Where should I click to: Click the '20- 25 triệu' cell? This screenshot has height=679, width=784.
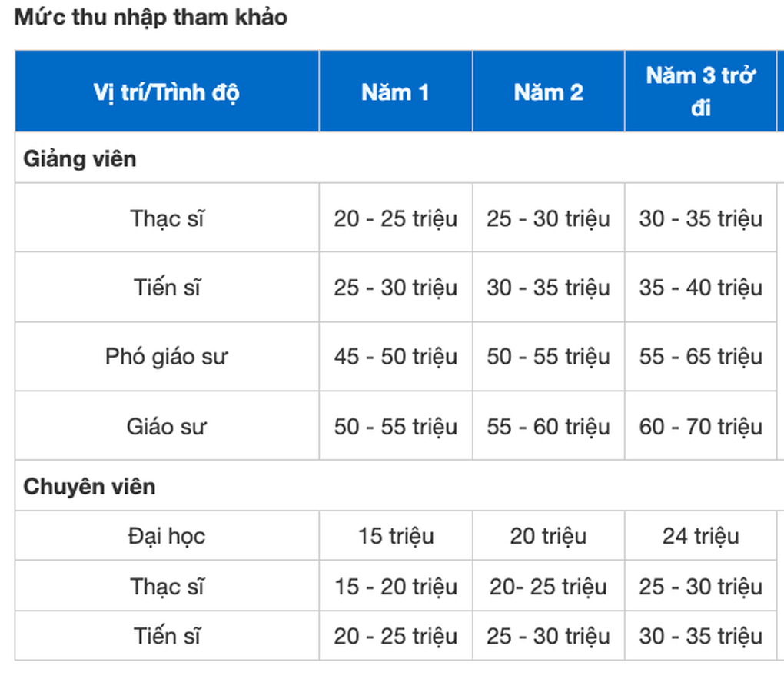coord(549,586)
